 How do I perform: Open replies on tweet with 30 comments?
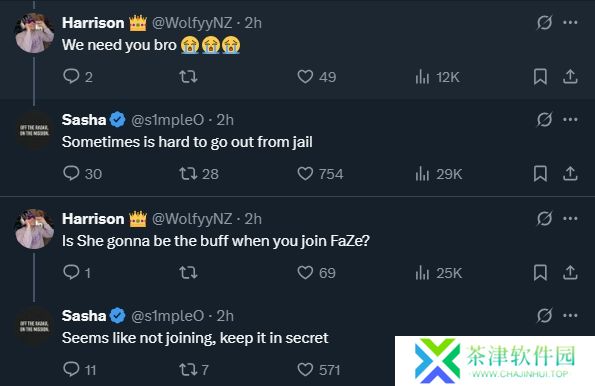click(x=82, y=174)
